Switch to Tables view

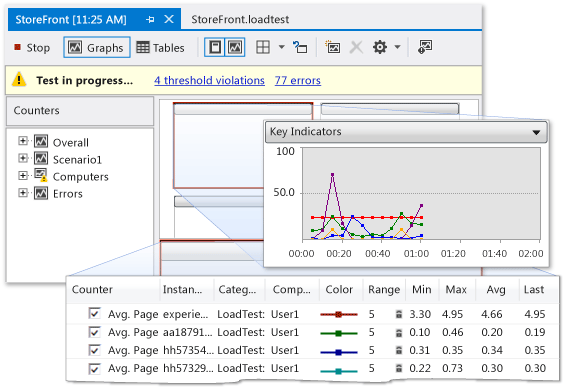click(x=160, y=47)
